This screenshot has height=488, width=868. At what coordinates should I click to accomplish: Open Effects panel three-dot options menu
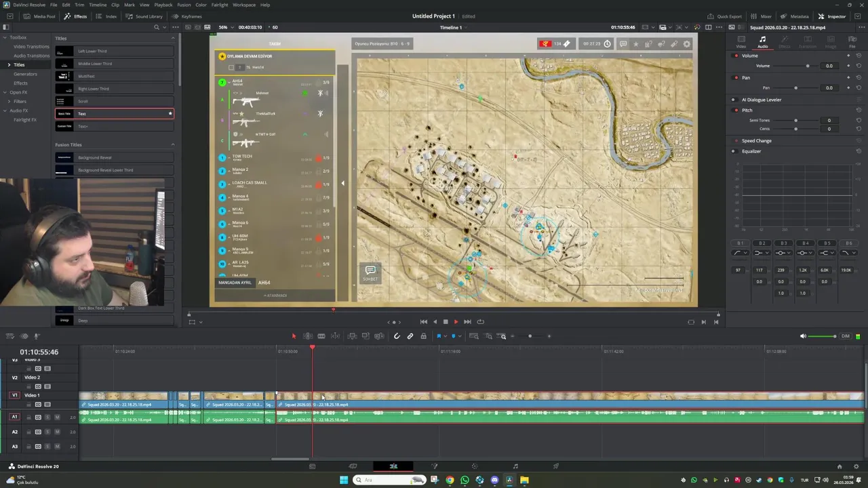176,27
